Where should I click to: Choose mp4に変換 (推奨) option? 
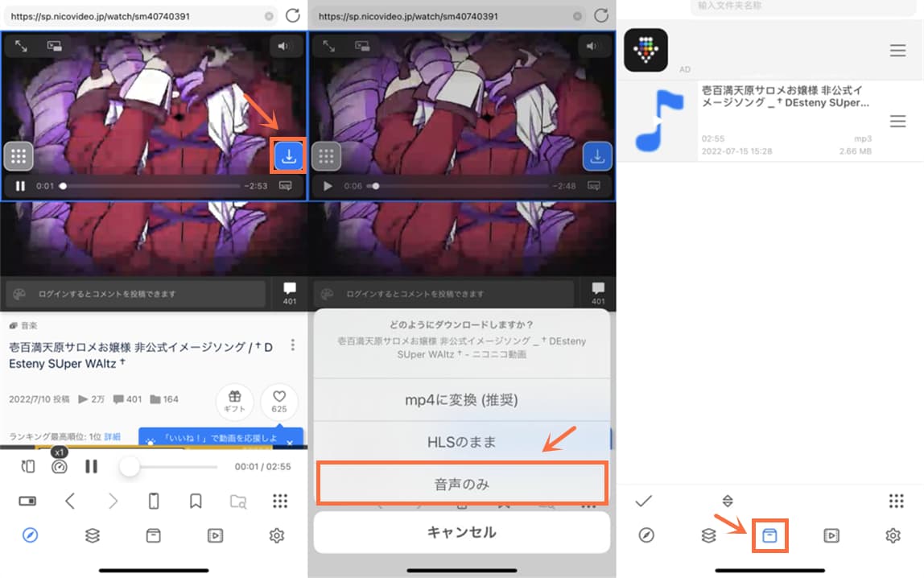coord(461,400)
